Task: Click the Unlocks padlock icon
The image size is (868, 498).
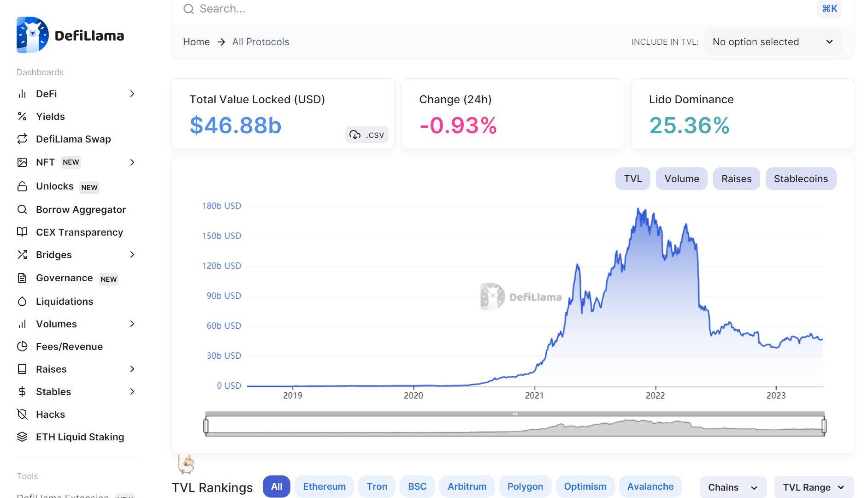Action: 22,187
